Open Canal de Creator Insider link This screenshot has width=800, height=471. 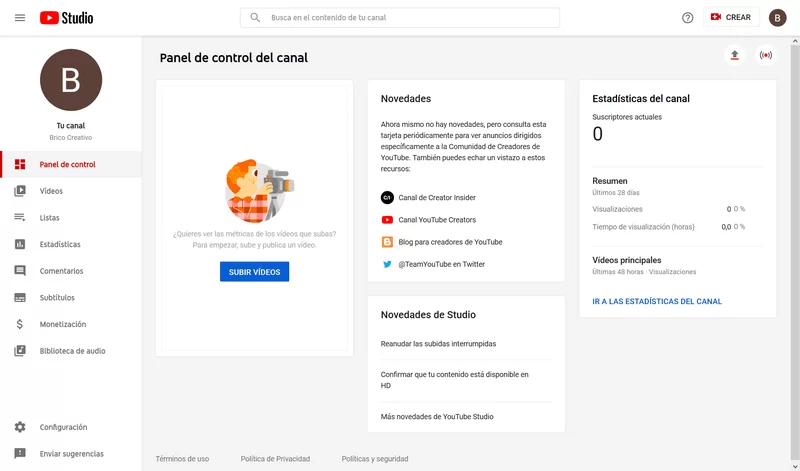point(437,197)
